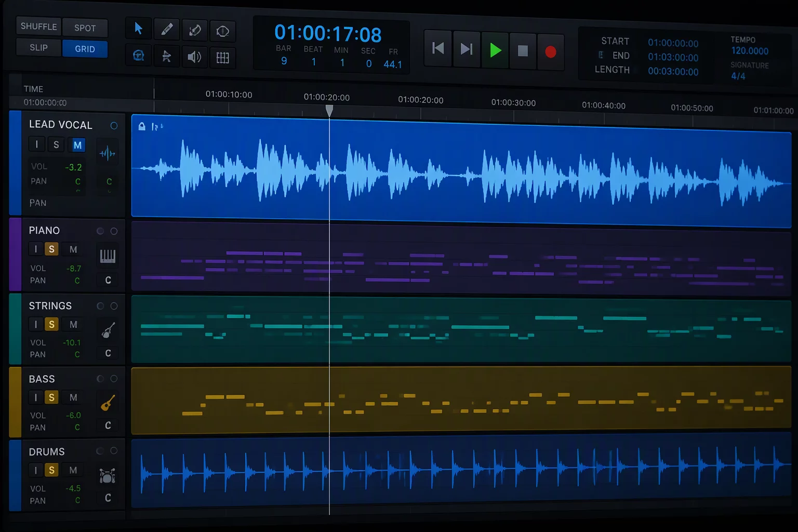Screen dimensions: 798x532
Task: Click the main counter reading 01:00:17:08
Action: (x=328, y=34)
